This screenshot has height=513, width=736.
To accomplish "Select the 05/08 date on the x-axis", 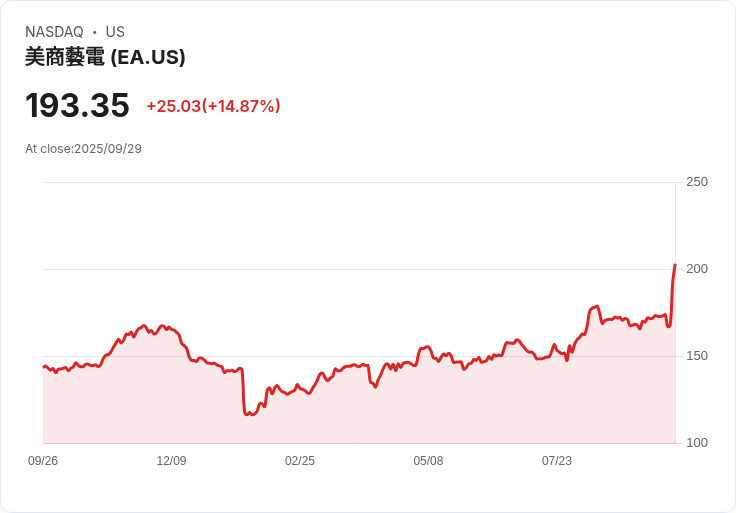I will (428, 461).
